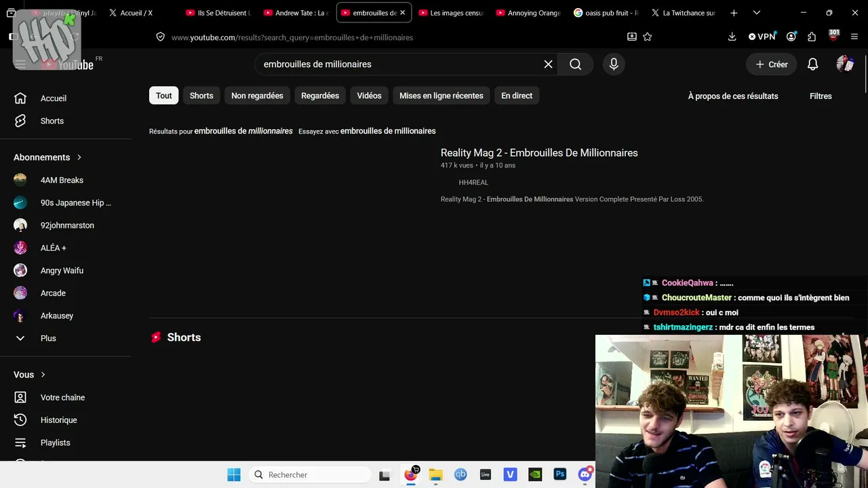Switch to the La Twitchance sur X tab
The image size is (868, 488).
pos(683,13)
